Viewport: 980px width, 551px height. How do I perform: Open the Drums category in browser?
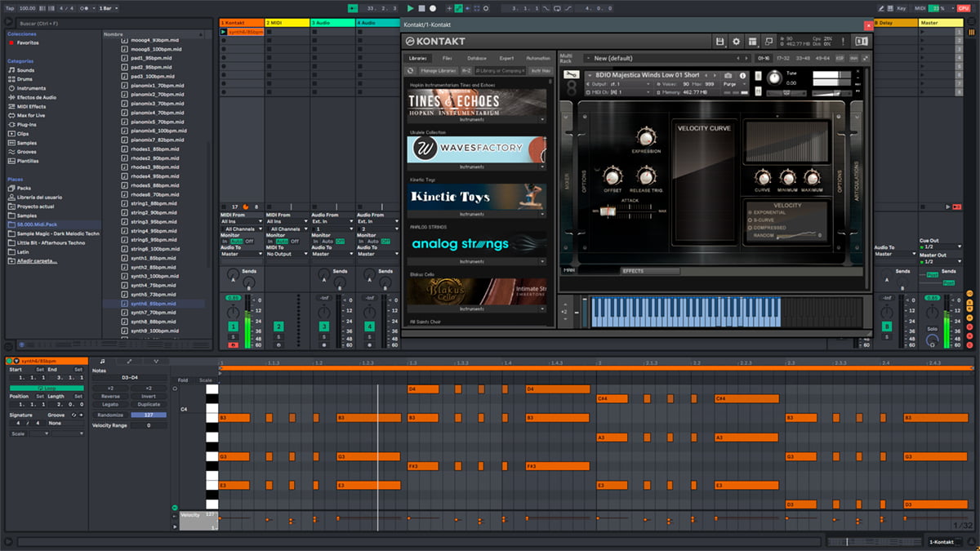point(26,79)
